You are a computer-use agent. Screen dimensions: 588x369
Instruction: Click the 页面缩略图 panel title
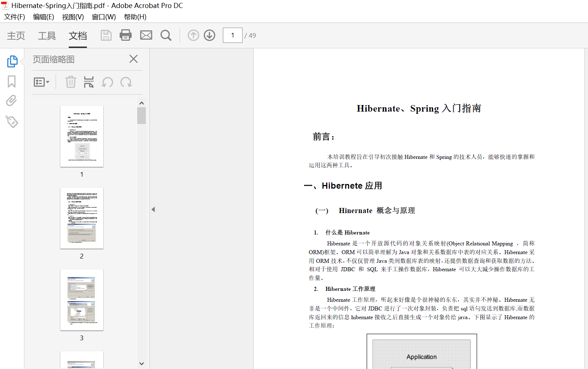(x=53, y=59)
